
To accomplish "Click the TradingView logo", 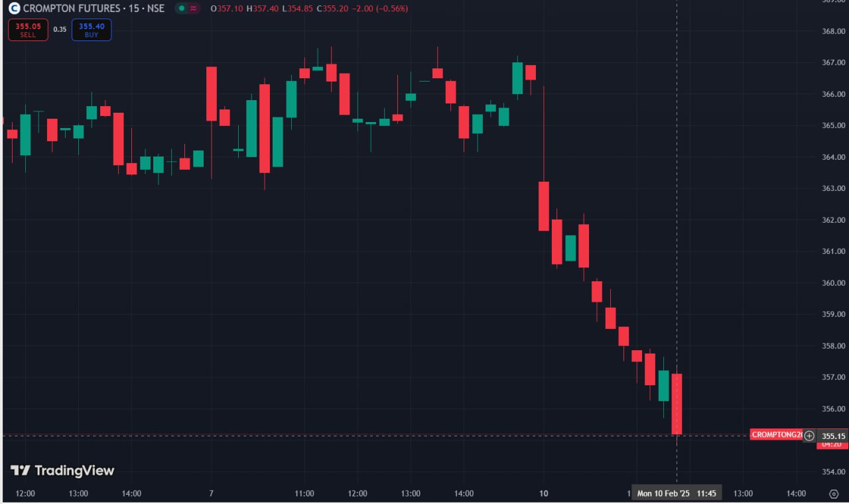I will pos(62,471).
